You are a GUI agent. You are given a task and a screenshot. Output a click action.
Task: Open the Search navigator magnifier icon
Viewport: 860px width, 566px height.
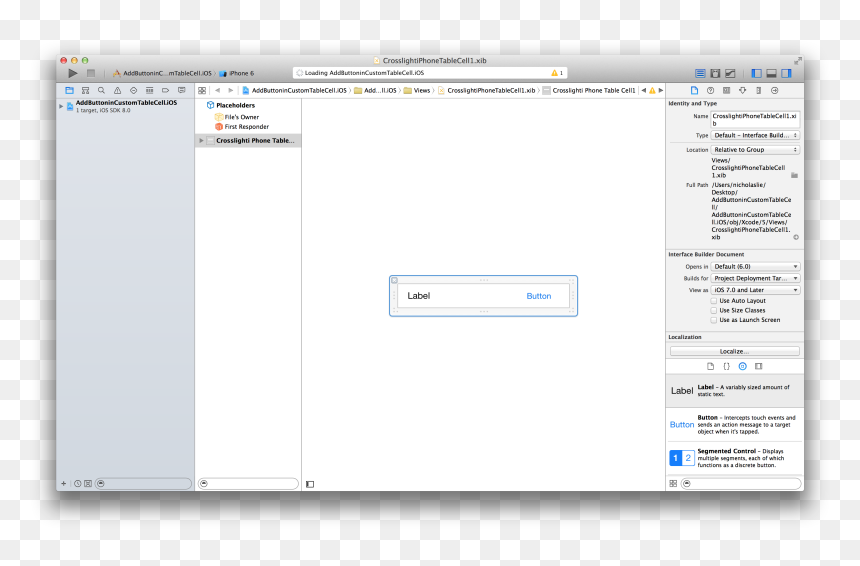pos(101,90)
